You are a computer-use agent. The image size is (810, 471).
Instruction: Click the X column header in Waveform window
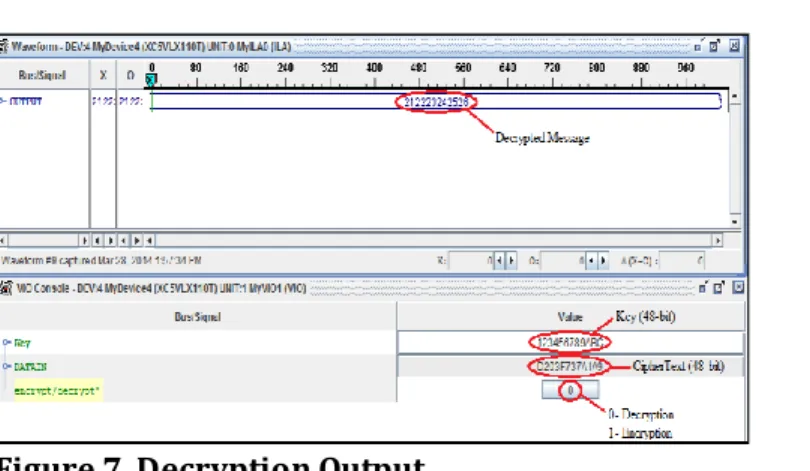(103, 75)
